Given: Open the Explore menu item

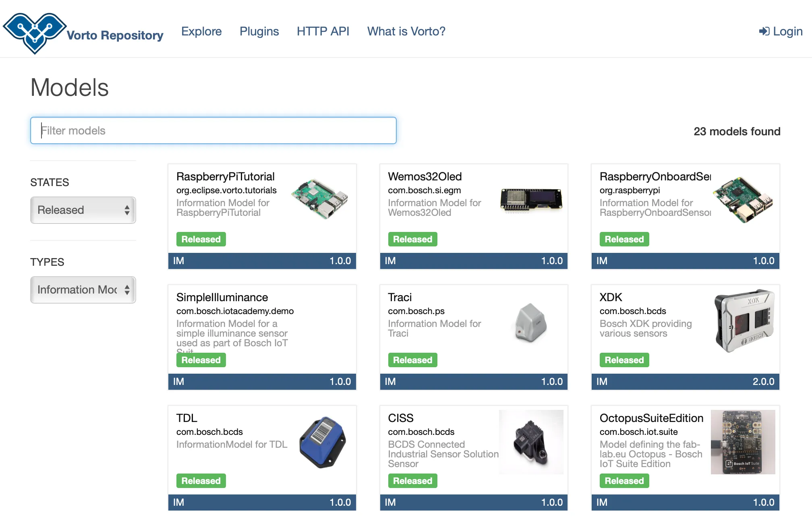Looking at the screenshot, I should click(201, 31).
